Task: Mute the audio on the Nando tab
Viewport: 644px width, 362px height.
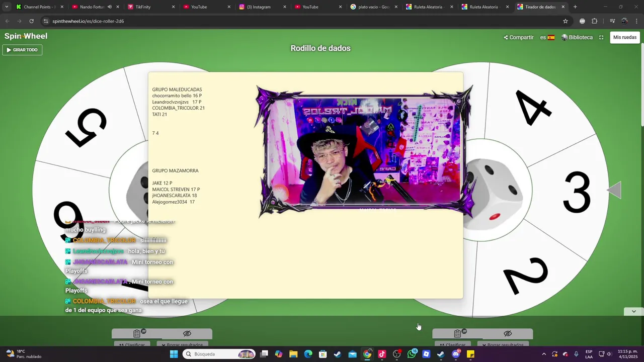Action: coord(109,7)
